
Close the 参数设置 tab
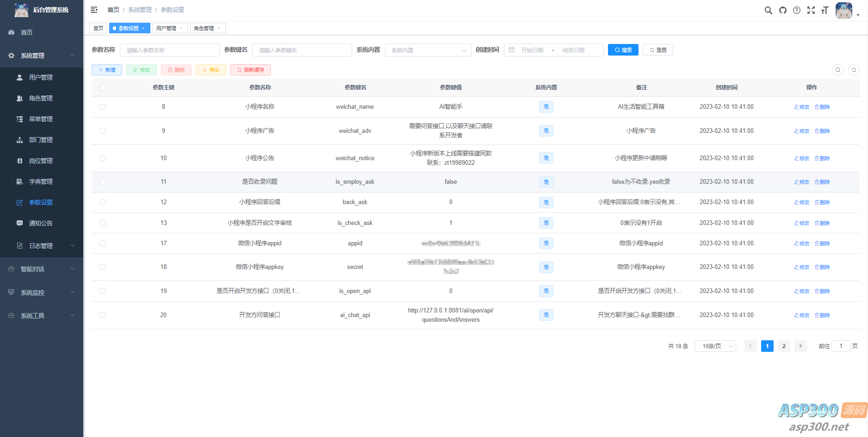(x=143, y=28)
